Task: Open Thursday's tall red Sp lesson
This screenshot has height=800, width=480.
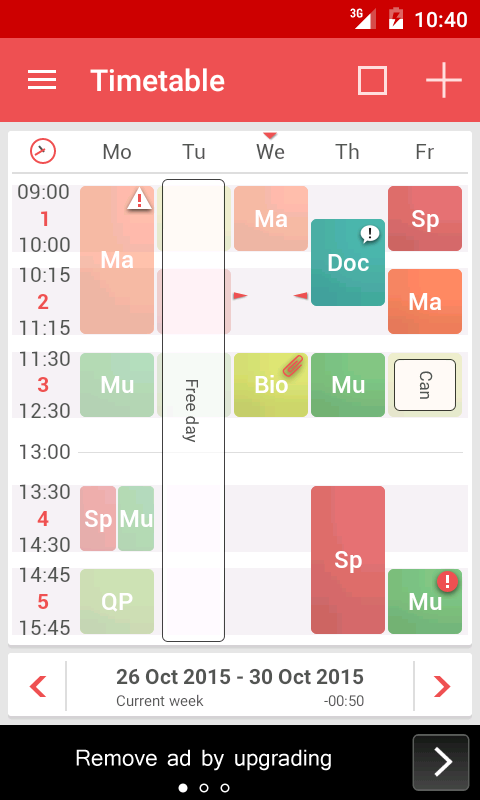Action: click(348, 560)
